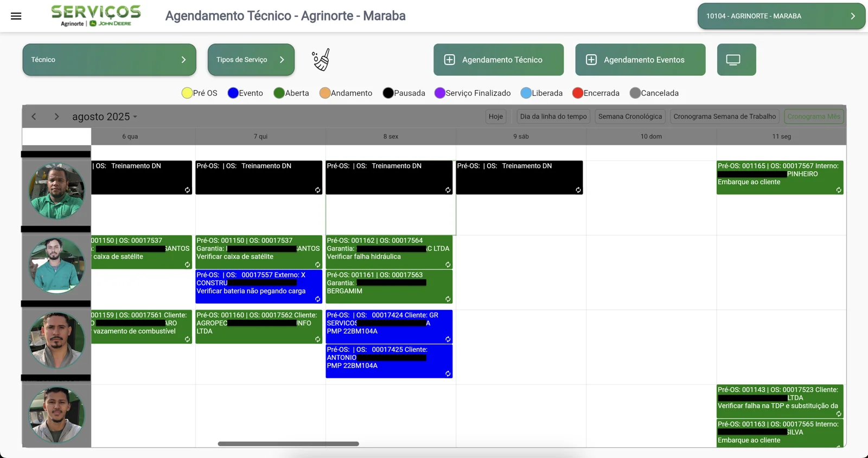The width and height of the screenshot is (868, 458).
Task: Click refresh icon on OS 00017562 event
Action: [318, 339]
